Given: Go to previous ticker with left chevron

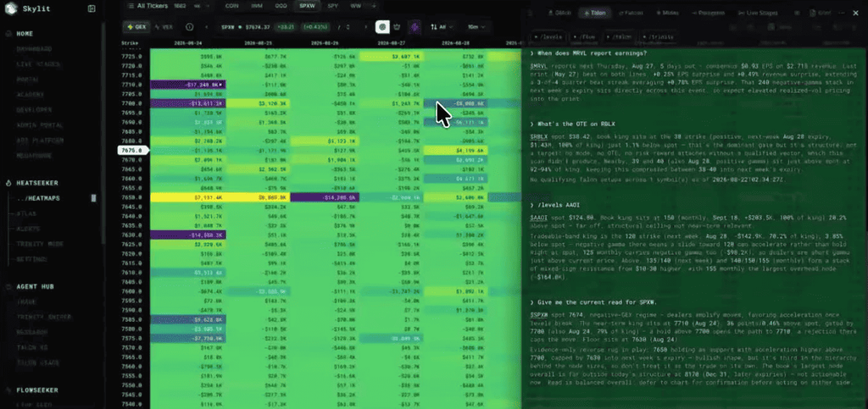Looking at the screenshot, I should 207,26.
